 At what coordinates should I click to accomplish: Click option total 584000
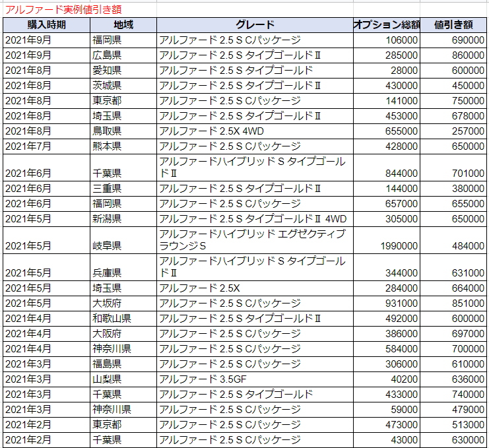387,349
